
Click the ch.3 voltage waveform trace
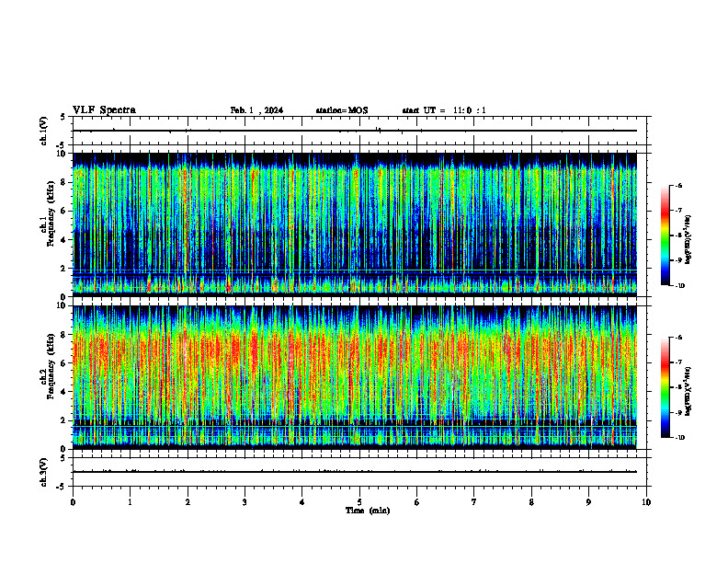tap(355, 472)
